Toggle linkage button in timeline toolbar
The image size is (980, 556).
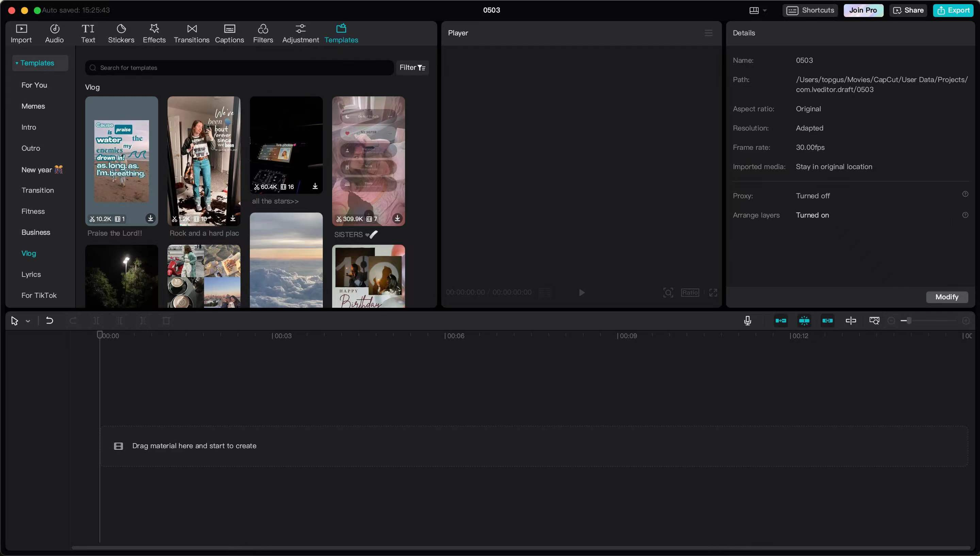827,321
